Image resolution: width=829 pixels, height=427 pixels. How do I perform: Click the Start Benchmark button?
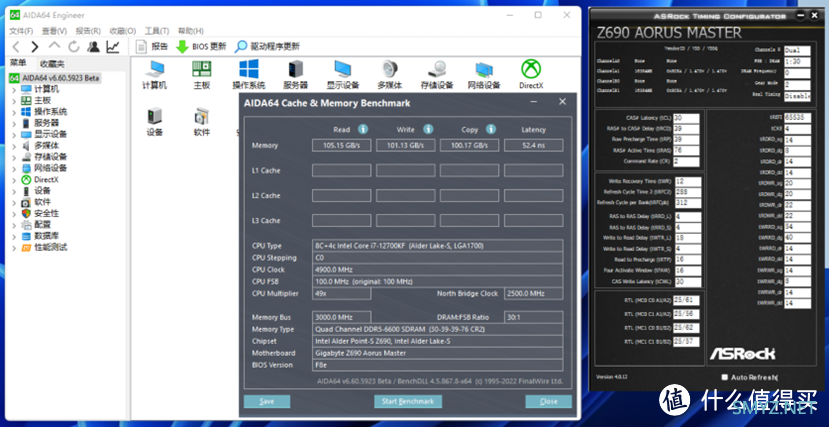408,402
